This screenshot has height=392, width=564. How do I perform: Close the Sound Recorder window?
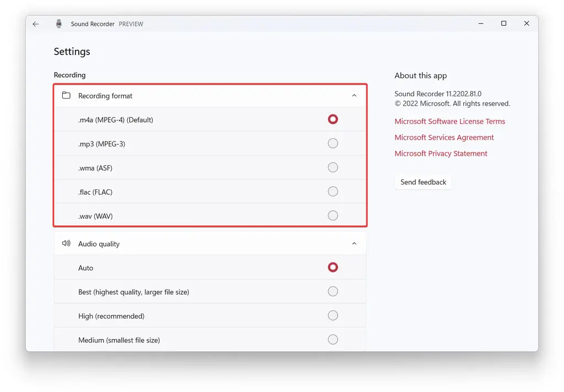tap(527, 24)
